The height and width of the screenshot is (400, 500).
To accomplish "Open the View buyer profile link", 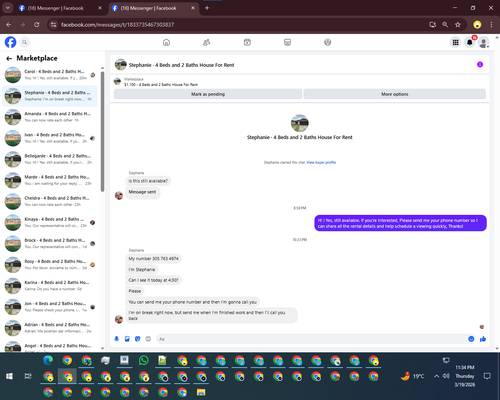I will [321, 162].
